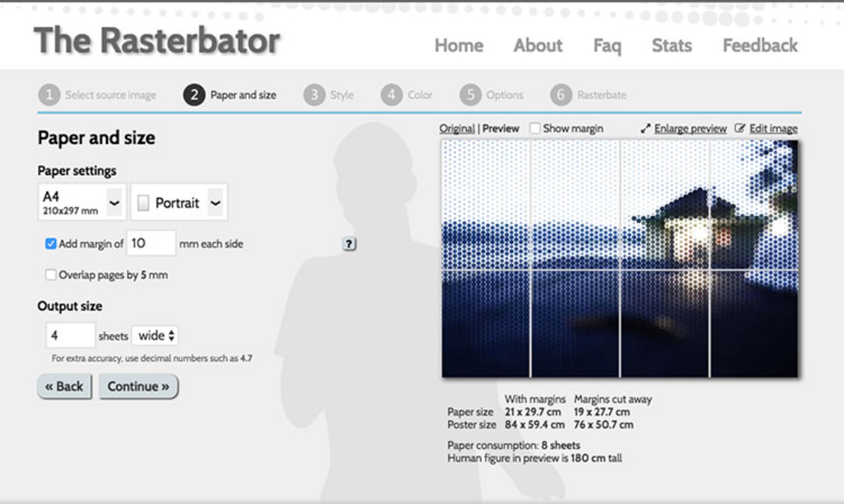The height and width of the screenshot is (504, 844).
Task: Click the portrait page orientation icon
Action: tap(143, 203)
